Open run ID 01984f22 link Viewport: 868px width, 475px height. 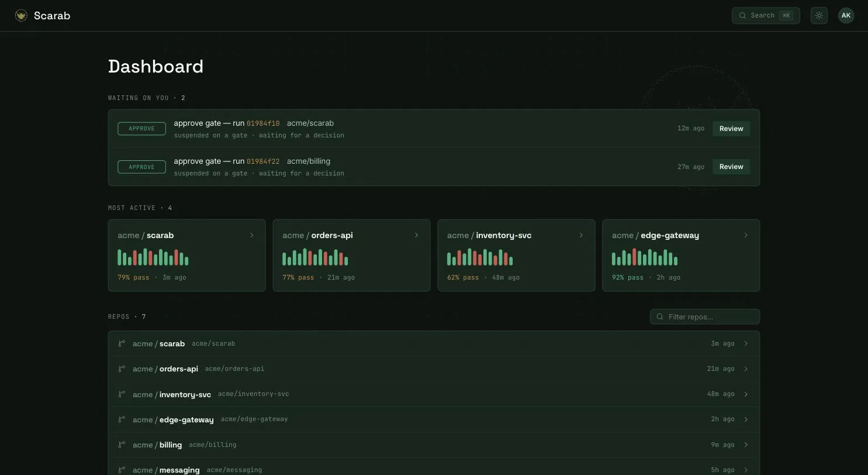click(263, 161)
